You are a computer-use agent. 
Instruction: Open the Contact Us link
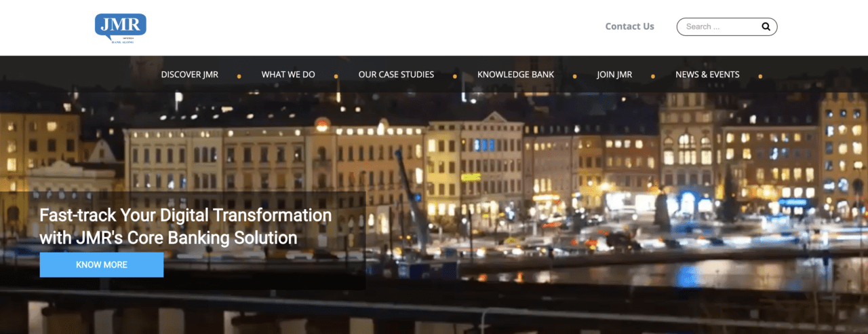point(630,26)
